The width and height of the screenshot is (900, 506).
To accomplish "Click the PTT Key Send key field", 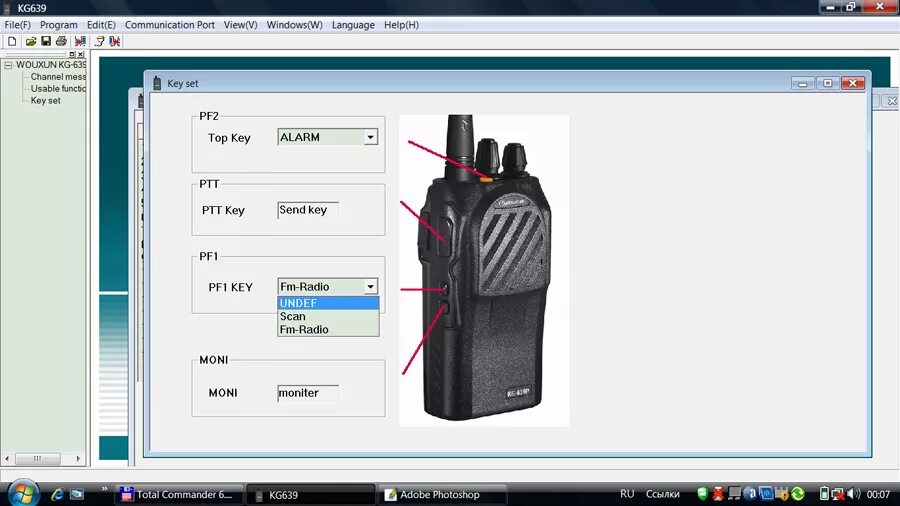I will pyautogui.click(x=308, y=210).
